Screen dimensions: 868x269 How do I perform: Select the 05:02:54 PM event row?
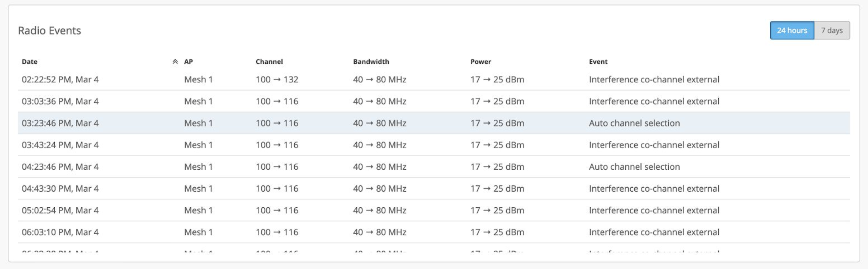[60, 210]
